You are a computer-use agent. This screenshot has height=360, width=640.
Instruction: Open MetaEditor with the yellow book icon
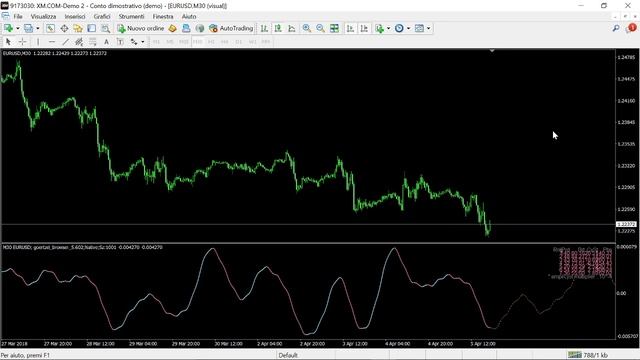pyautogui.click(x=173, y=28)
